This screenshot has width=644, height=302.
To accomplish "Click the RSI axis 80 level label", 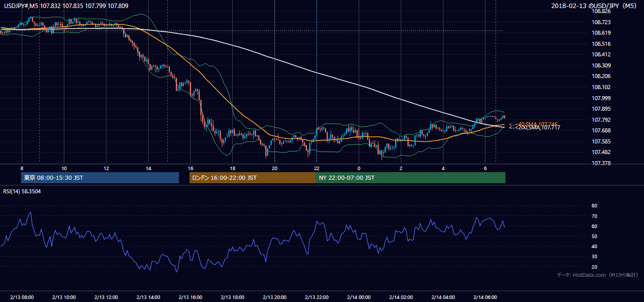I will coord(594,206).
